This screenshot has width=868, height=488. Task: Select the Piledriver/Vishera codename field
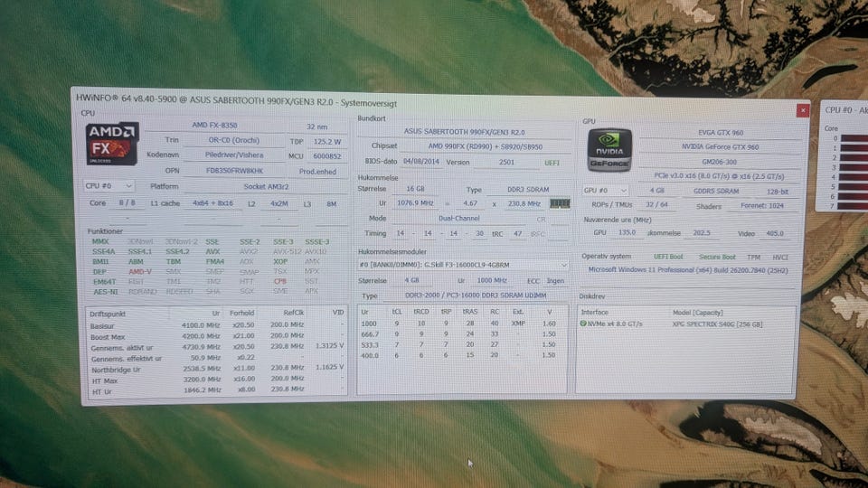coord(234,155)
